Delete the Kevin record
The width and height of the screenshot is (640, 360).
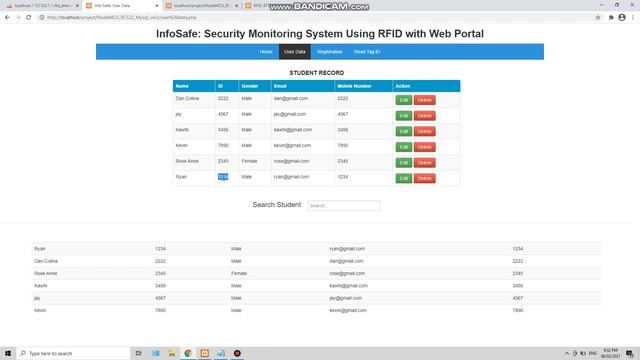pyautogui.click(x=424, y=147)
